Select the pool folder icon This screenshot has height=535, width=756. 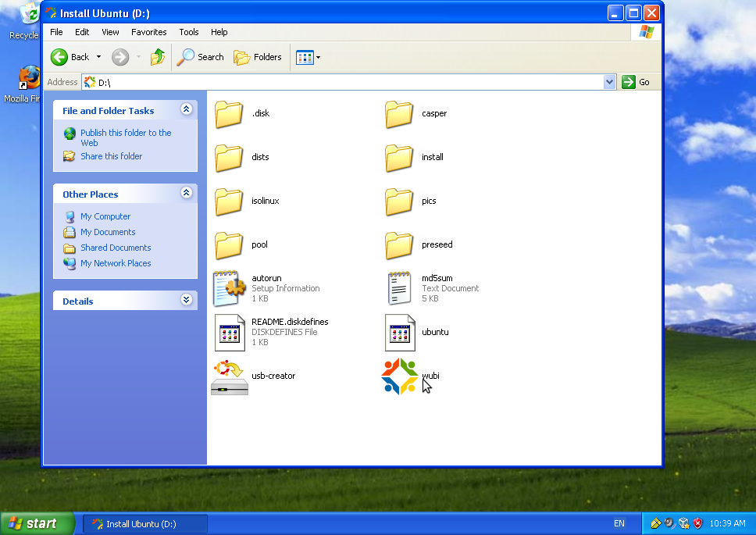click(x=229, y=245)
